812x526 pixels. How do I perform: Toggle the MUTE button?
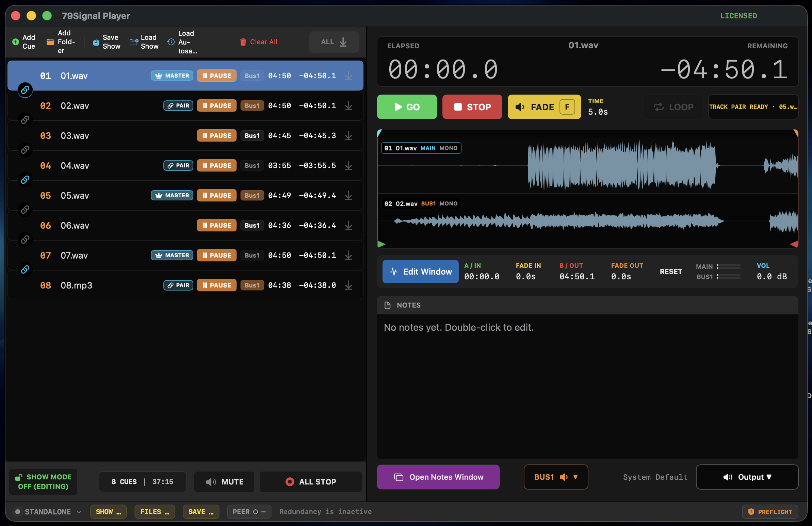pos(224,482)
